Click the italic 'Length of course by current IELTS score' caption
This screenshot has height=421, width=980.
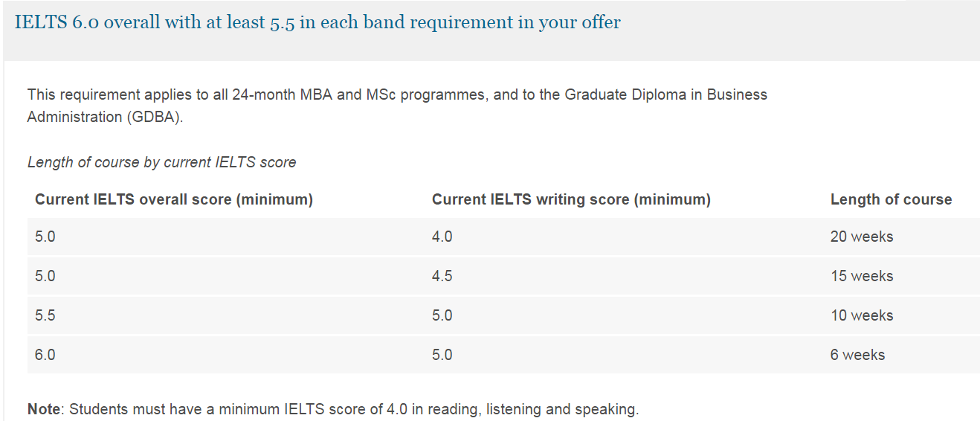pyautogui.click(x=161, y=162)
